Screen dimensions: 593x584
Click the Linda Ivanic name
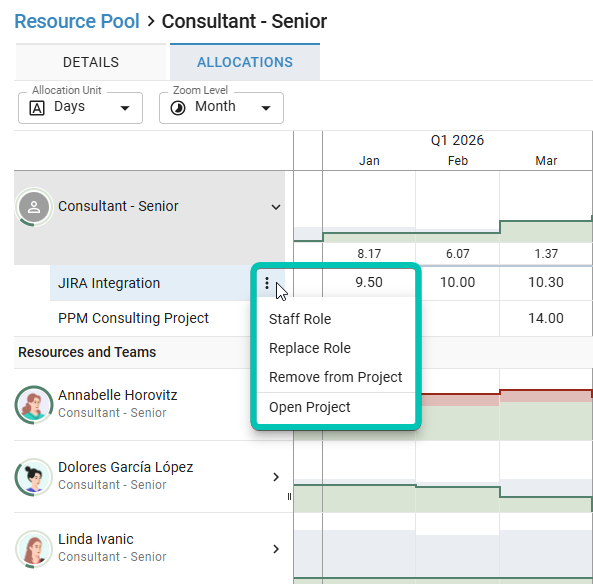96,539
